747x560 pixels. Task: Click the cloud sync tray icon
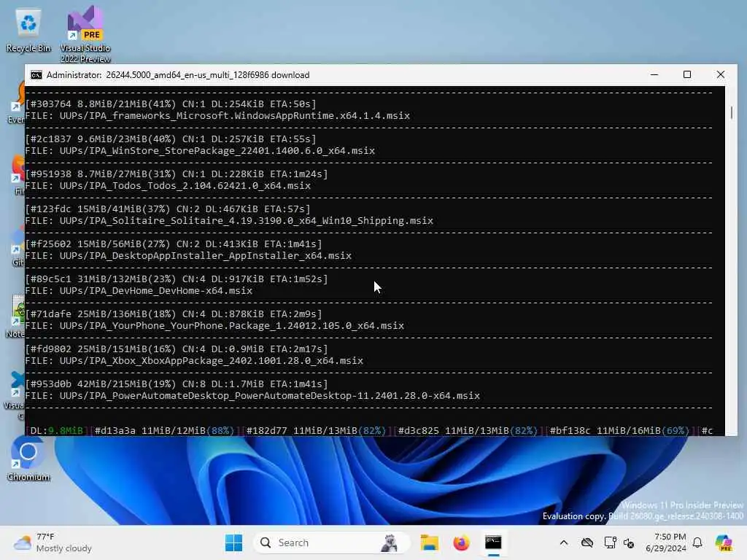587,542
